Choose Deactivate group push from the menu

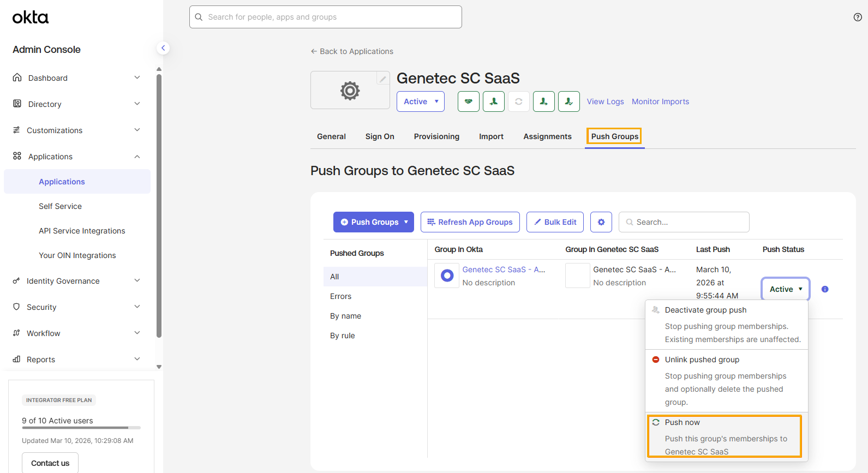click(x=727, y=324)
